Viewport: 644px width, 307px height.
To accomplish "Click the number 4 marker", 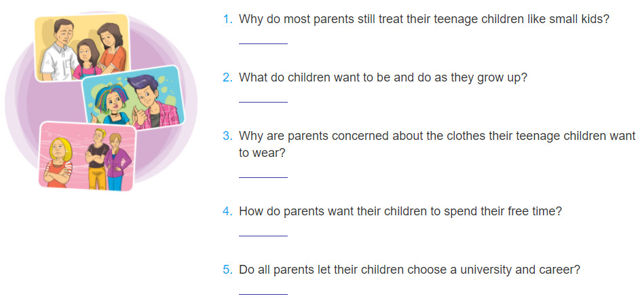I will coord(227,211).
